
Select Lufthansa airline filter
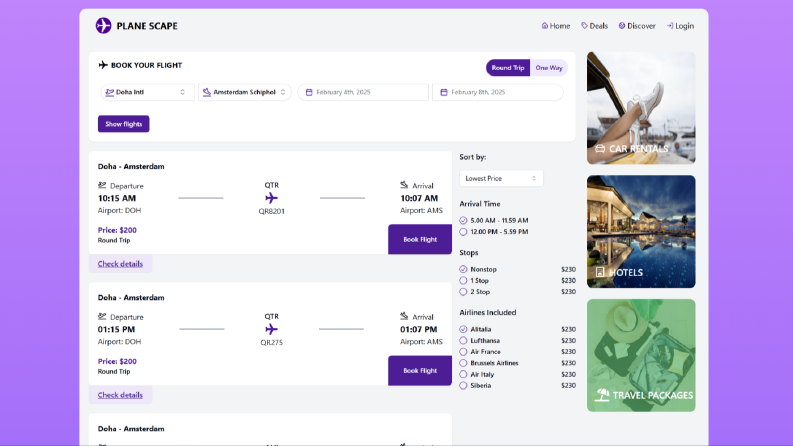point(463,341)
